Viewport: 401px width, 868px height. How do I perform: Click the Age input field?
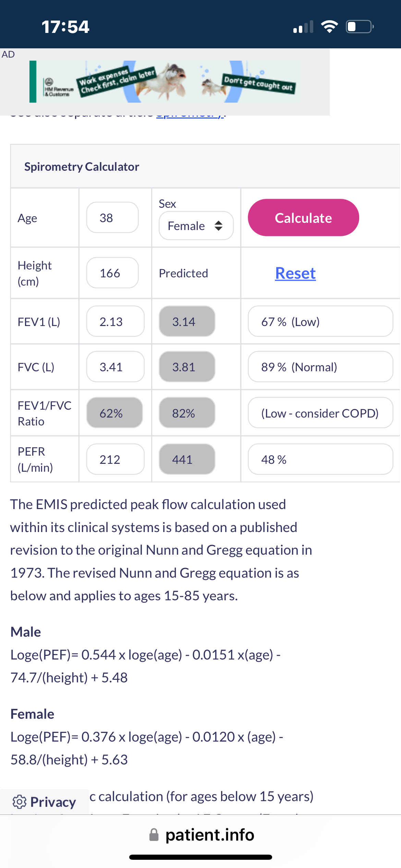pyautogui.click(x=112, y=218)
